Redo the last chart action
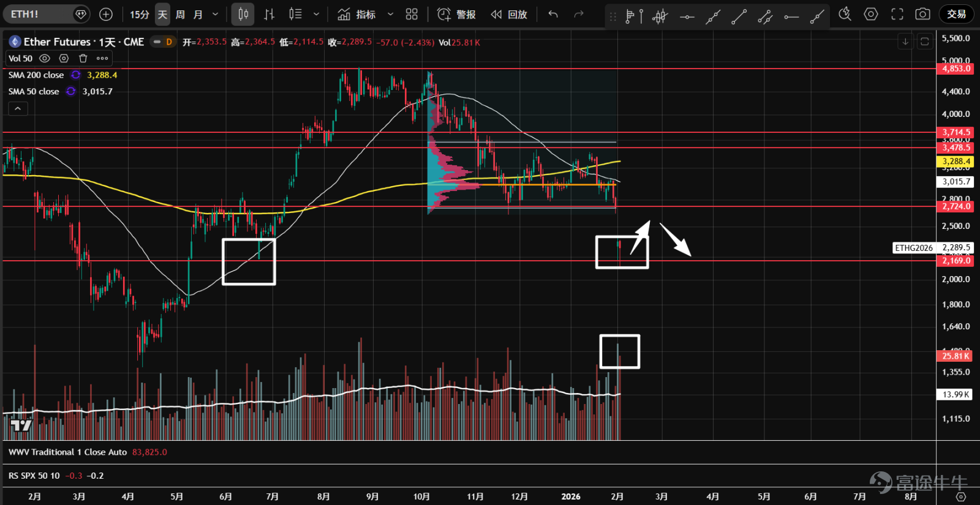The image size is (980, 505). [579, 14]
